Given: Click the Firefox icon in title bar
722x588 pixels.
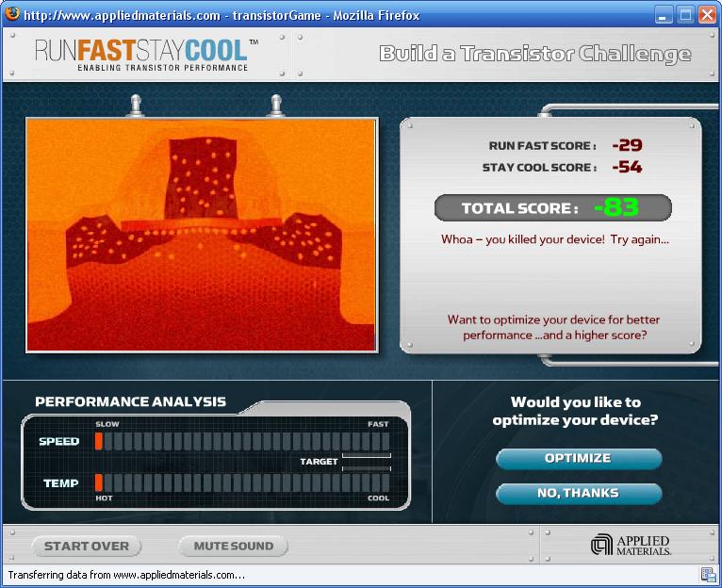Looking at the screenshot, I should pyautogui.click(x=12, y=14).
